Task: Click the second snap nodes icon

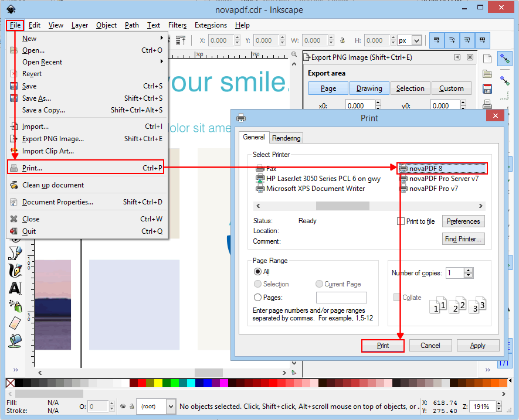Action: click(505, 80)
